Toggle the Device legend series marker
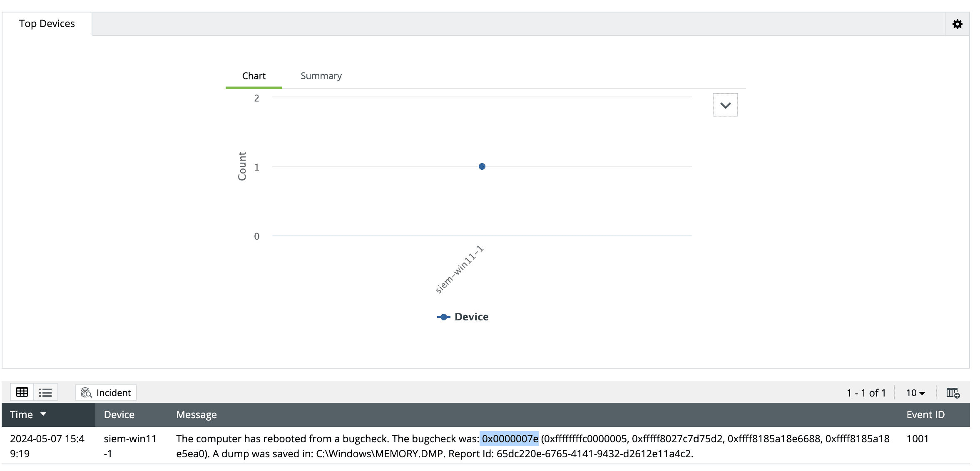The image size is (980, 471). [443, 317]
